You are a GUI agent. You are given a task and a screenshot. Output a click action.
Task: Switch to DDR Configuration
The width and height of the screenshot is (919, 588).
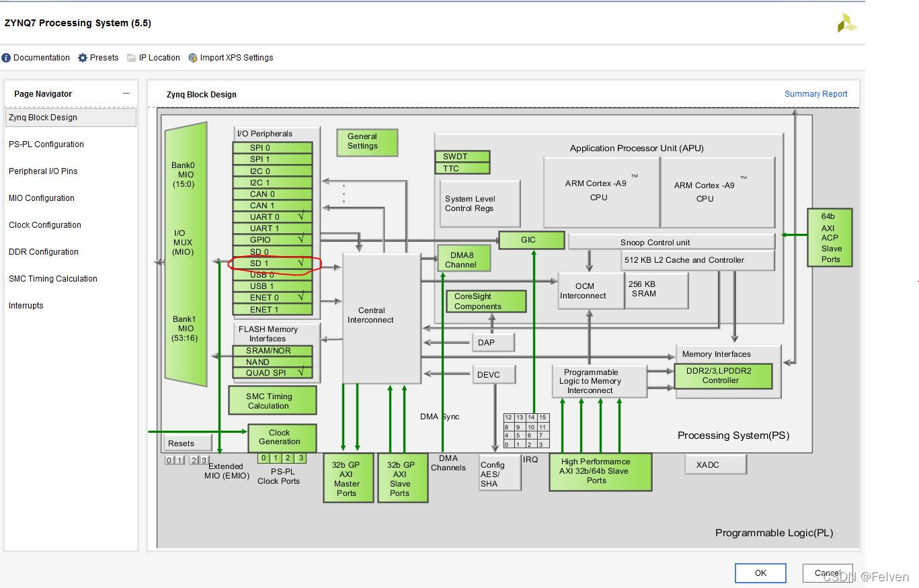pyautogui.click(x=43, y=251)
